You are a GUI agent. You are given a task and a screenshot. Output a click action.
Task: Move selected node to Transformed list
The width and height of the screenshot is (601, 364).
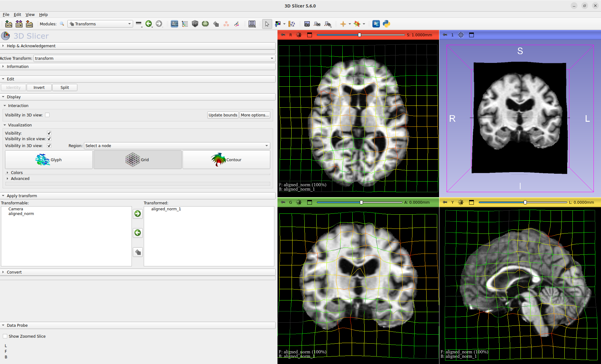tap(137, 213)
